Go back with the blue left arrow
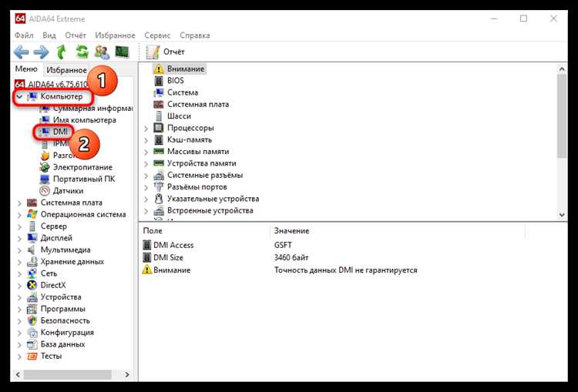Screen dimensions: 578x392 tap(21, 52)
